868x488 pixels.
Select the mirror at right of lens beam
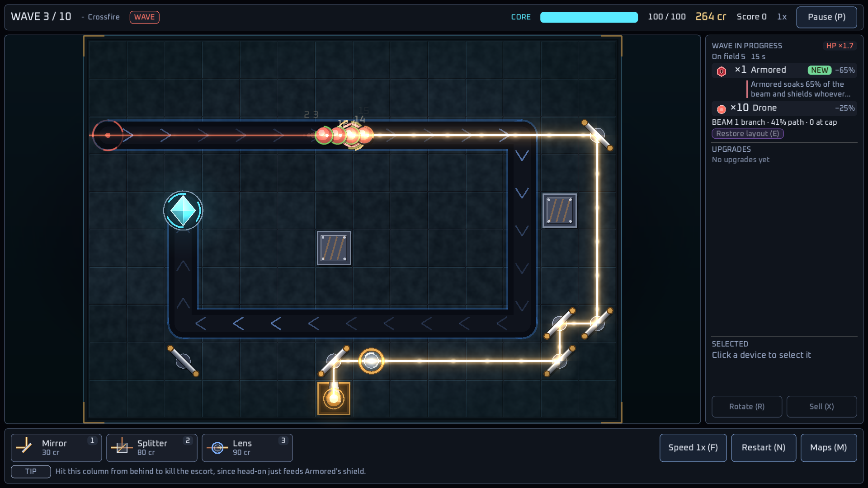pyautogui.click(x=560, y=361)
